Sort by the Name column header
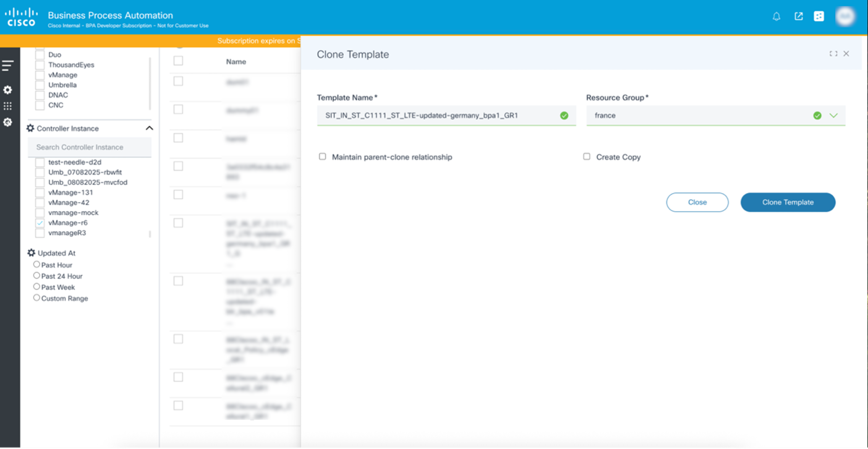Screen dimensions: 868x449 [x=236, y=62]
